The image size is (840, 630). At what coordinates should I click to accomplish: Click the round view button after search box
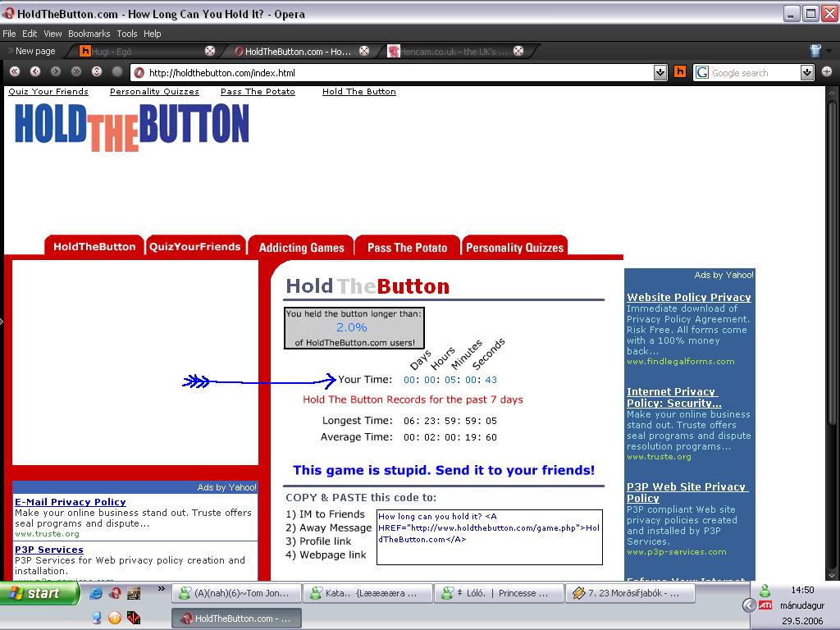(827, 72)
